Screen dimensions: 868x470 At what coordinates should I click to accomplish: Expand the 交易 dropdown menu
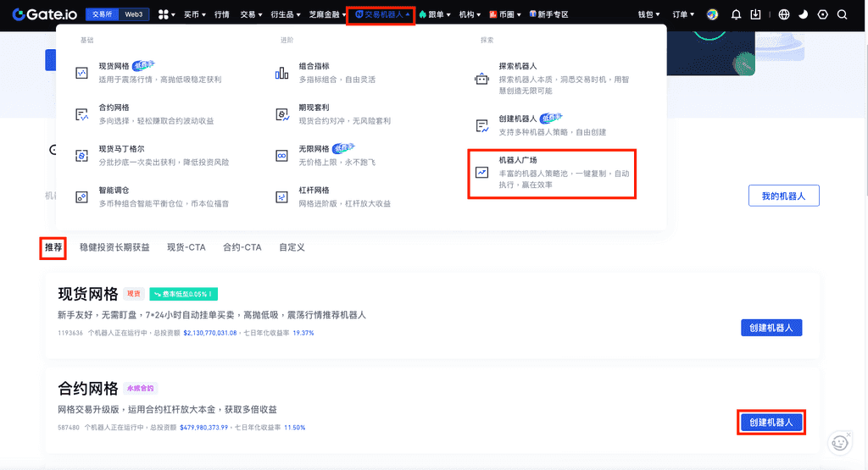(251, 14)
